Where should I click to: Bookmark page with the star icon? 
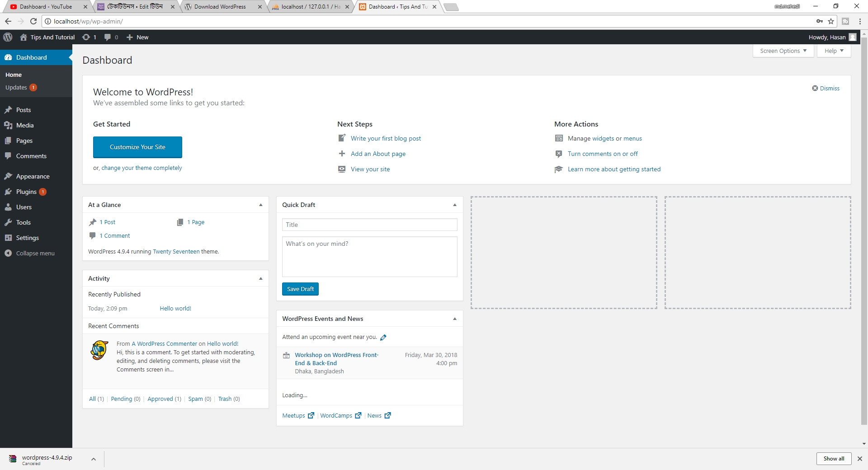pyautogui.click(x=831, y=21)
